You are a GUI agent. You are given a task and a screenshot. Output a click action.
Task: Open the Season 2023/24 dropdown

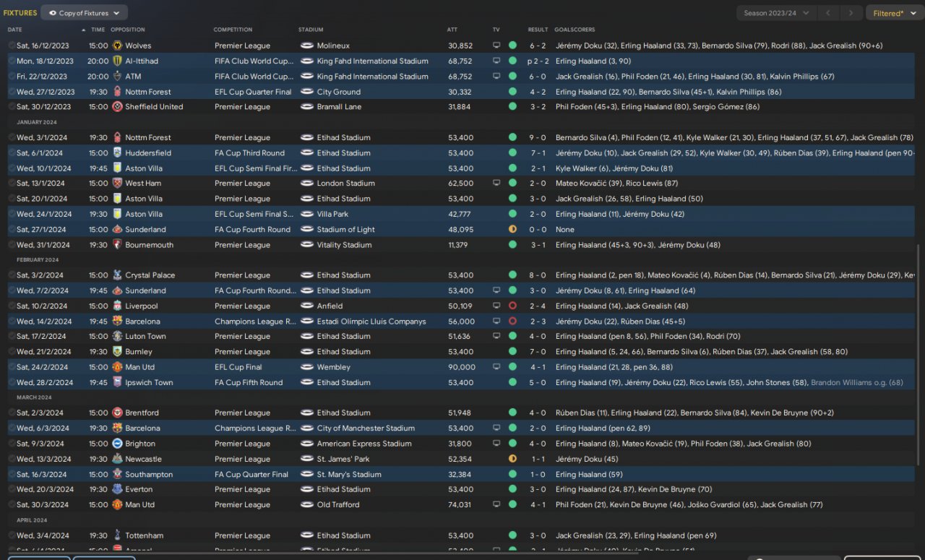click(x=777, y=13)
